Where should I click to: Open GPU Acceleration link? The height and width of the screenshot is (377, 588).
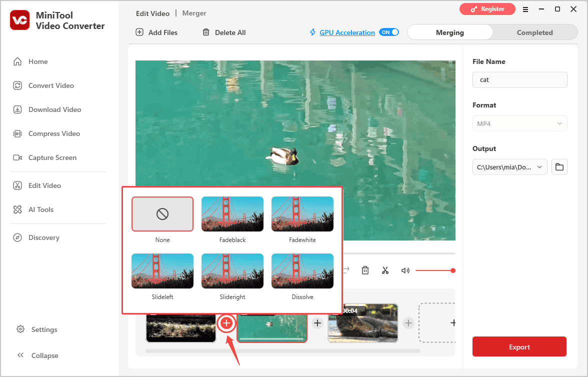347,32
